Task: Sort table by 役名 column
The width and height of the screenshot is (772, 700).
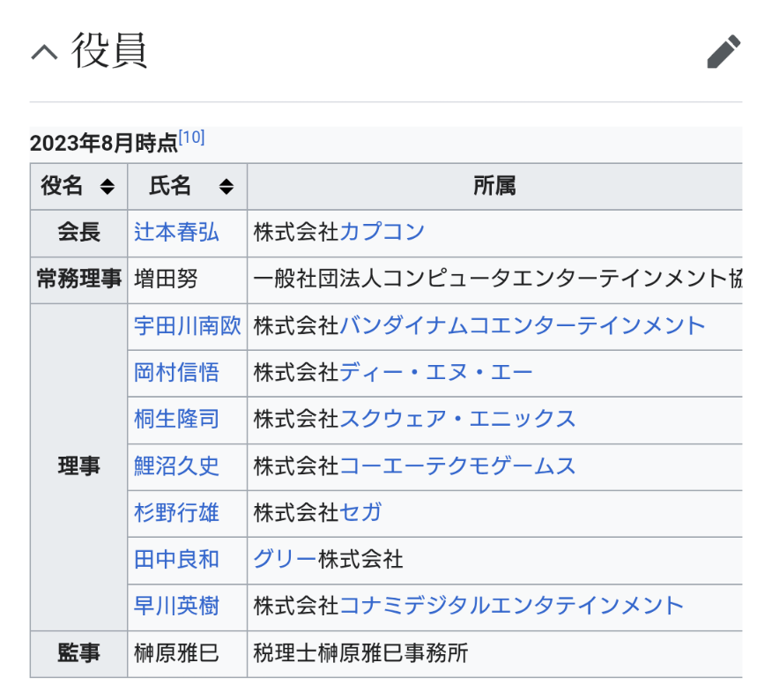Action: 107,186
